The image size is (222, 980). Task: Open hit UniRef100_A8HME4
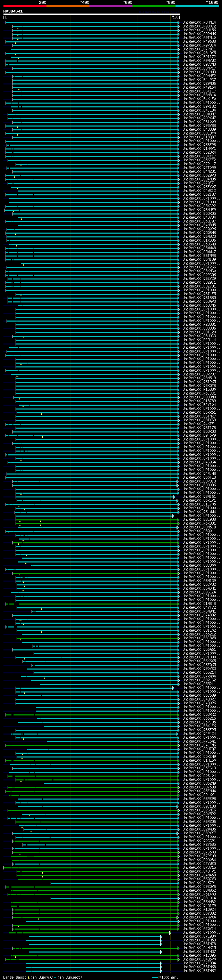click(x=199, y=23)
